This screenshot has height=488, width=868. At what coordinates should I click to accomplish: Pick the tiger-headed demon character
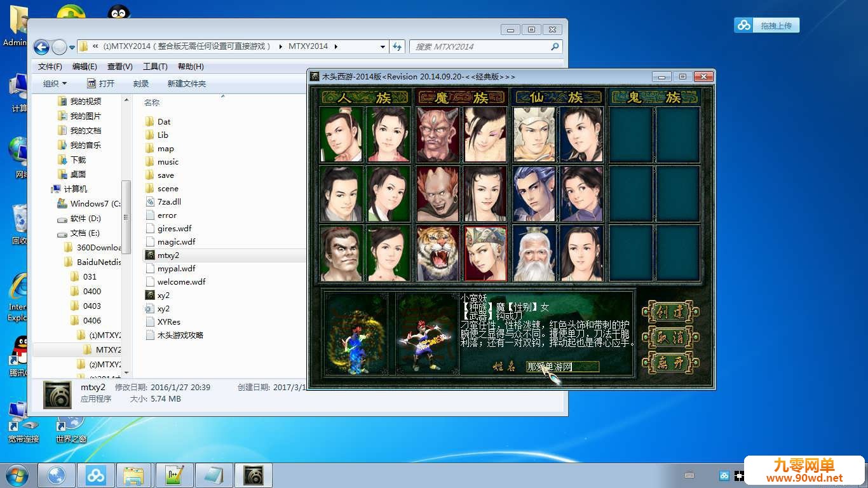tap(439, 253)
